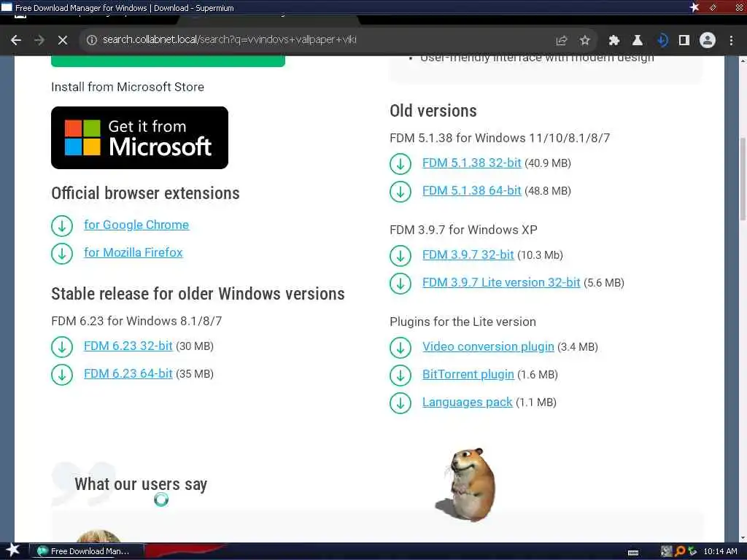Click download icon beside FDM 6.23 64-bit
The height and width of the screenshot is (560, 747).
point(62,374)
